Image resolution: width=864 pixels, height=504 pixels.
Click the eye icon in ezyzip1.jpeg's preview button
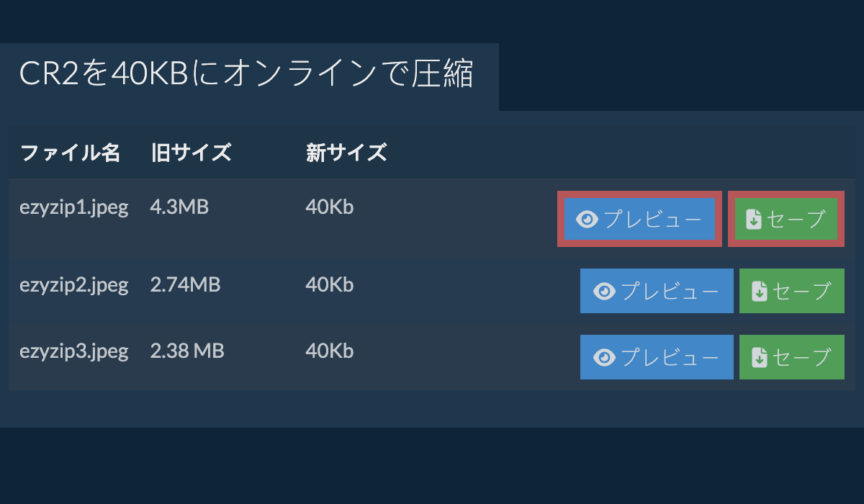(588, 219)
